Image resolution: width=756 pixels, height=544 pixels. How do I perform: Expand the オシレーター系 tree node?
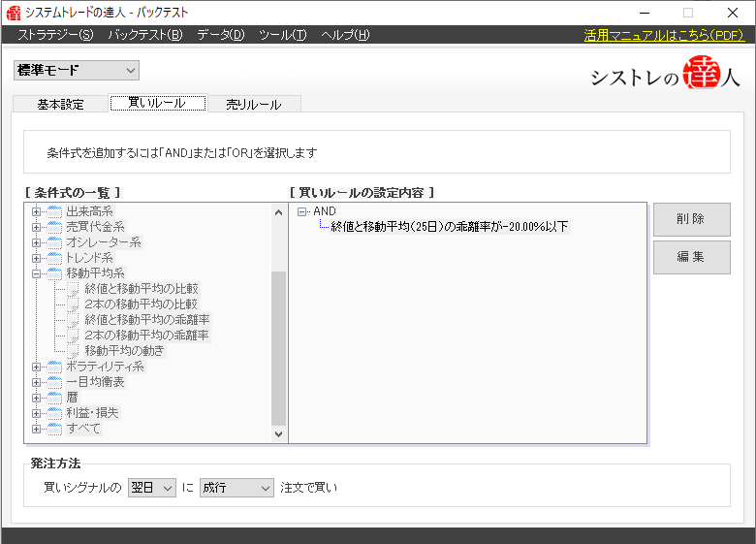pos(36,242)
